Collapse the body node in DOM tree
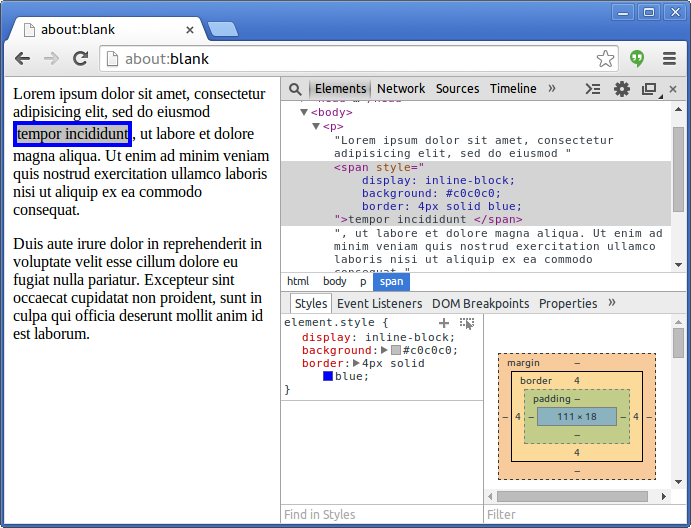691x528 pixels. click(304, 112)
